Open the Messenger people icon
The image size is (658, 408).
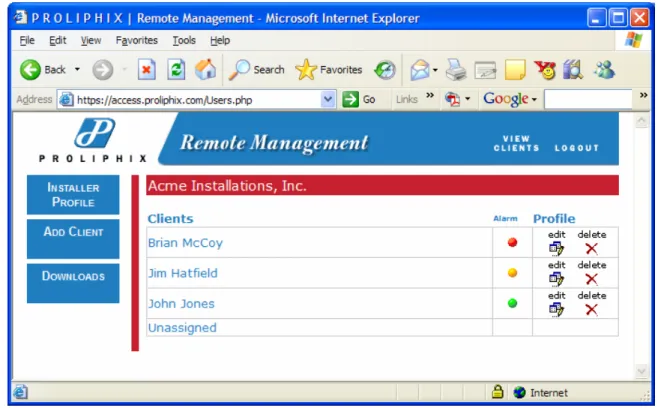604,70
